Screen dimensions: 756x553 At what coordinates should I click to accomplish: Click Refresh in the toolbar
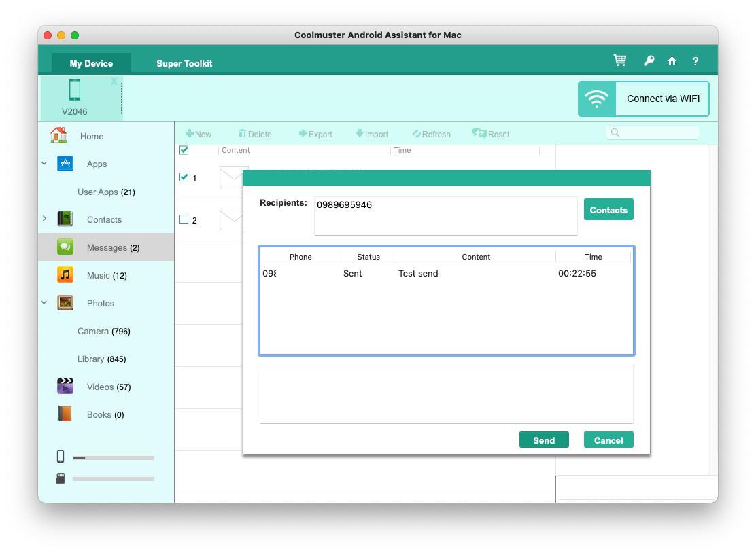(x=432, y=134)
